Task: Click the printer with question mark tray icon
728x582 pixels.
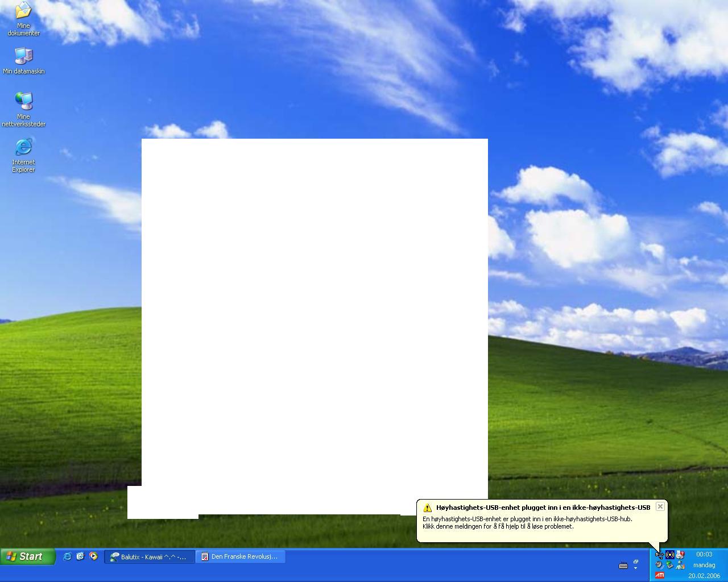Action: click(680, 555)
